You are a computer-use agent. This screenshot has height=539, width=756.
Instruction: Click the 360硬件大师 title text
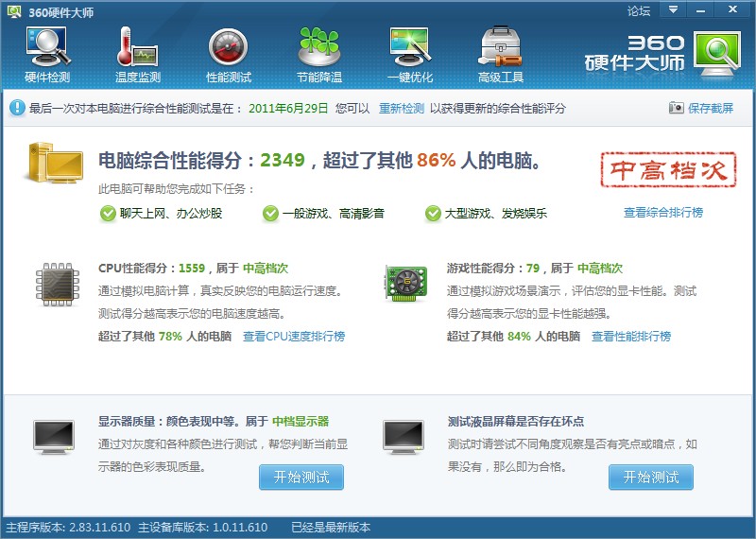click(x=60, y=12)
